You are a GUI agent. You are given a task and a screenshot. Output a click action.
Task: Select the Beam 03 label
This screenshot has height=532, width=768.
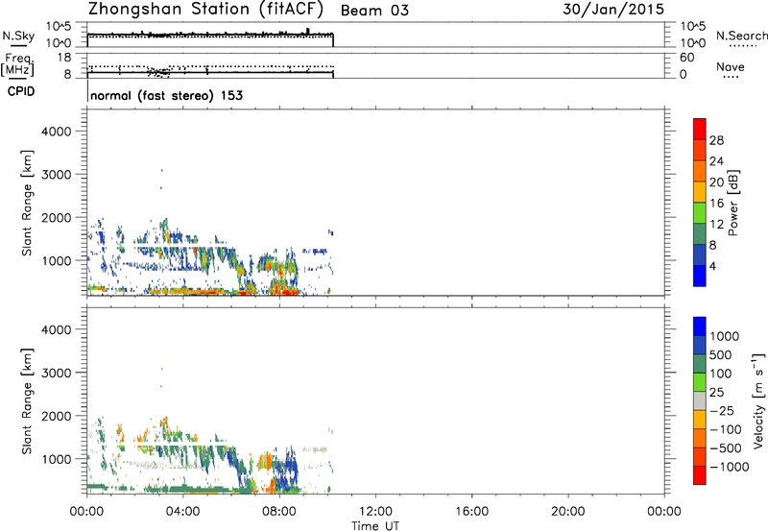point(374,11)
